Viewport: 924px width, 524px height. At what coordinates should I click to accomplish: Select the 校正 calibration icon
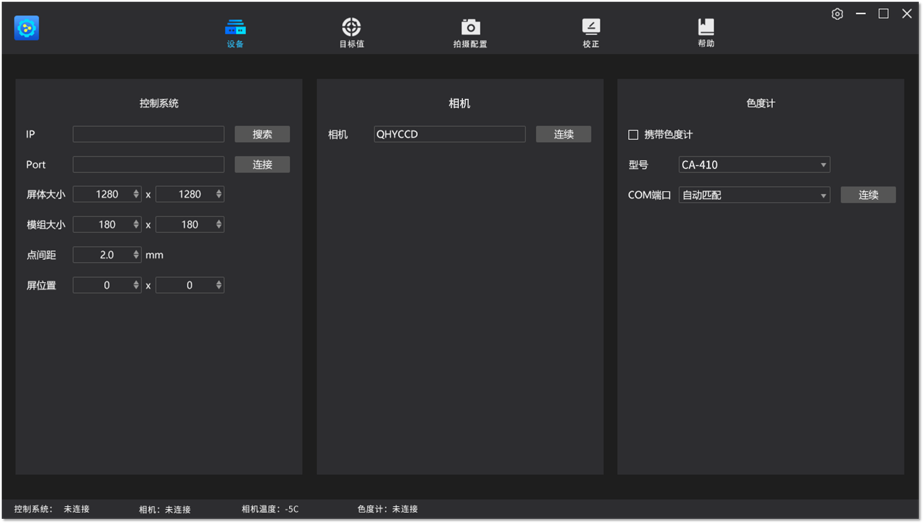591,28
